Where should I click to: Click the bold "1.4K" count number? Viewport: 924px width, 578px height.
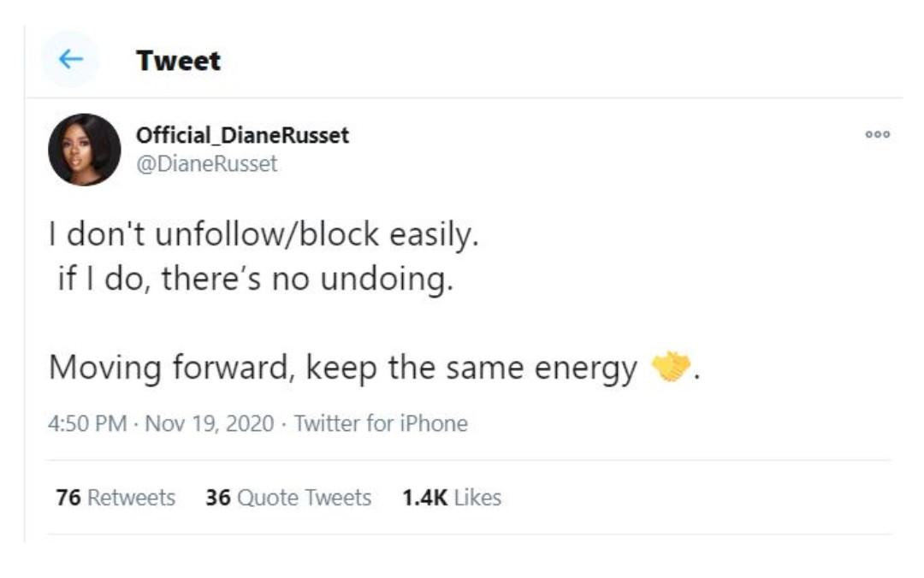[x=425, y=498]
